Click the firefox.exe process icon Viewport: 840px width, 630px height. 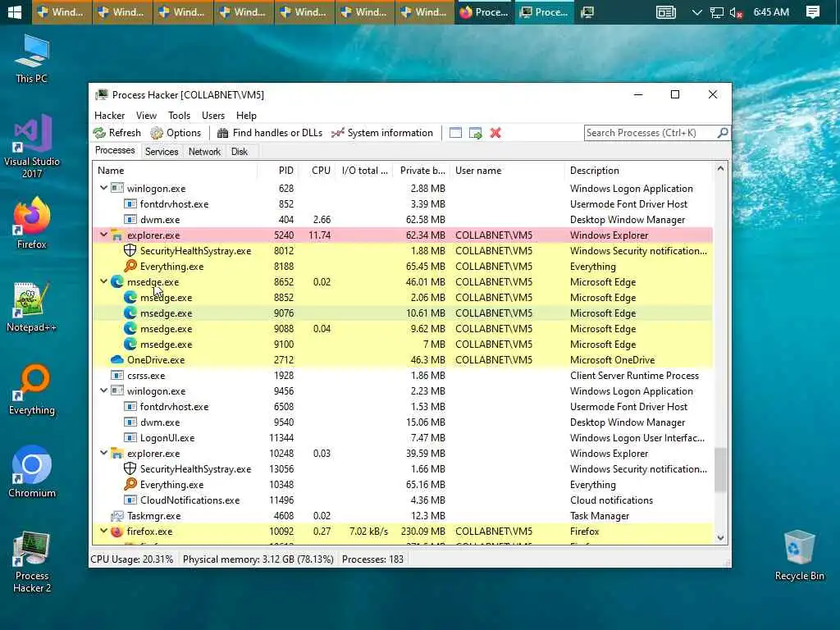[116, 532]
